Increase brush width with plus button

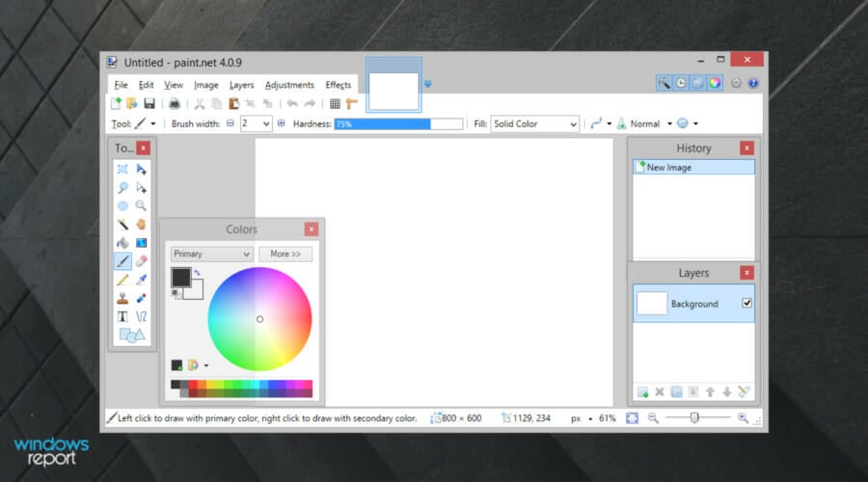click(282, 123)
